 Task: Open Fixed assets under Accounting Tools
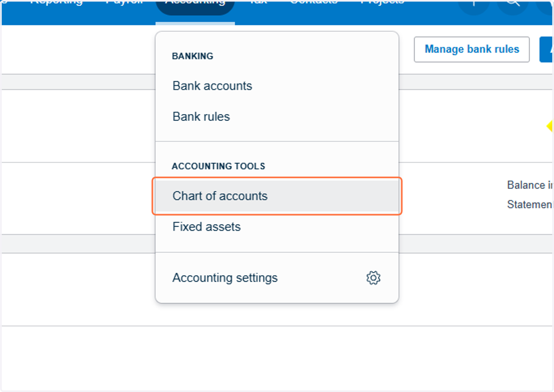pos(277,227)
